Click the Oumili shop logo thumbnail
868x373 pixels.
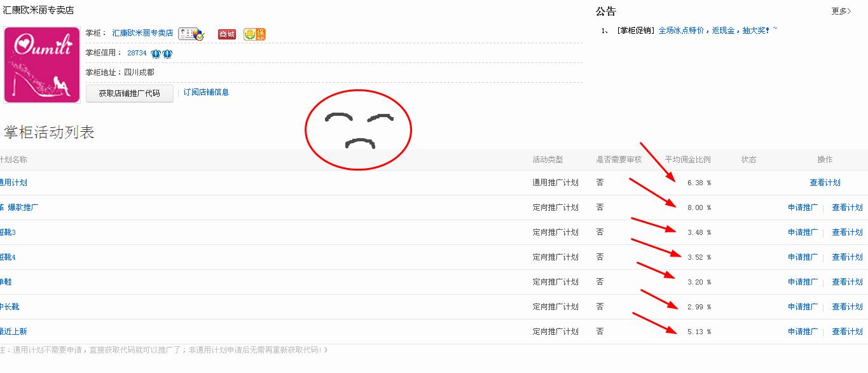click(42, 65)
